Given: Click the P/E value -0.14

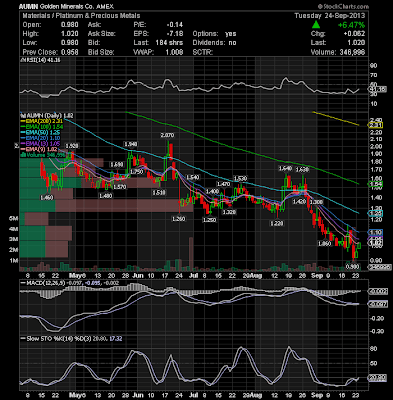Looking at the screenshot, I should (175, 25).
